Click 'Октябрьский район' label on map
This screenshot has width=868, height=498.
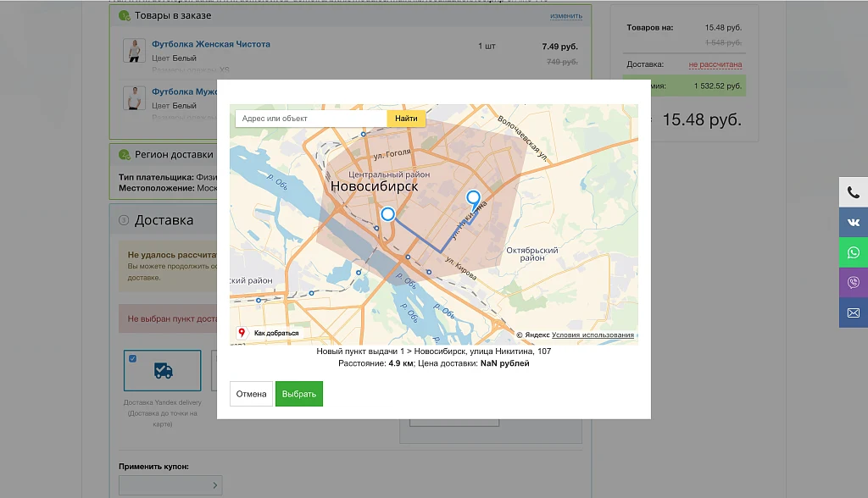tap(532, 254)
